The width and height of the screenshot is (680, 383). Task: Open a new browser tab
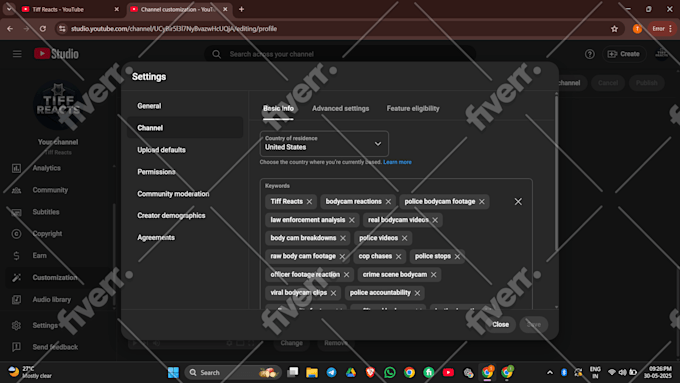(242, 9)
